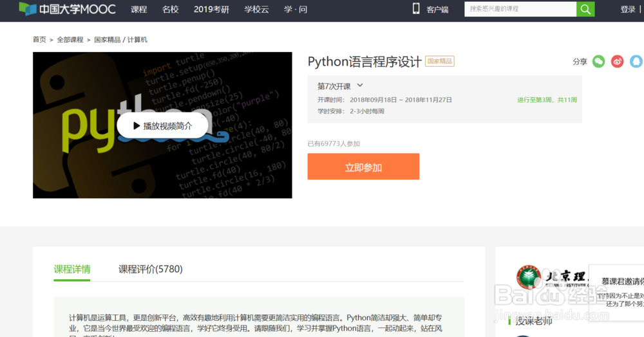644x337 pixels.
Task: Open the 学·问 menu item
Action: 296,10
